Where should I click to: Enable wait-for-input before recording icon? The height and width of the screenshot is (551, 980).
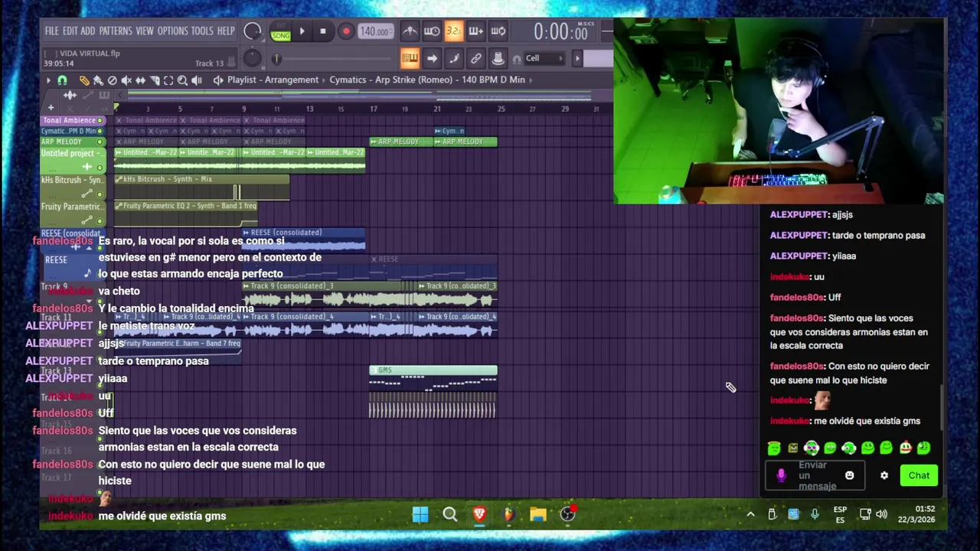pyautogui.click(x=432, y=31)
